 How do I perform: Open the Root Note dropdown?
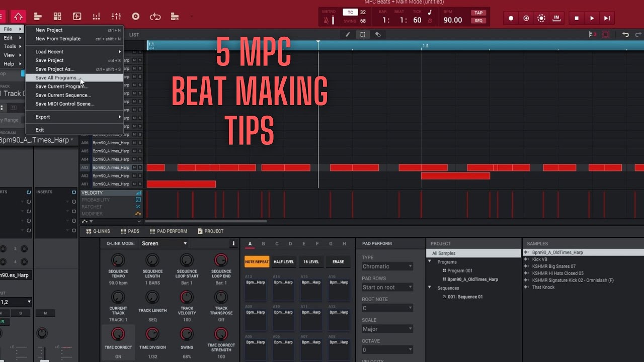[x=387, y=308]
